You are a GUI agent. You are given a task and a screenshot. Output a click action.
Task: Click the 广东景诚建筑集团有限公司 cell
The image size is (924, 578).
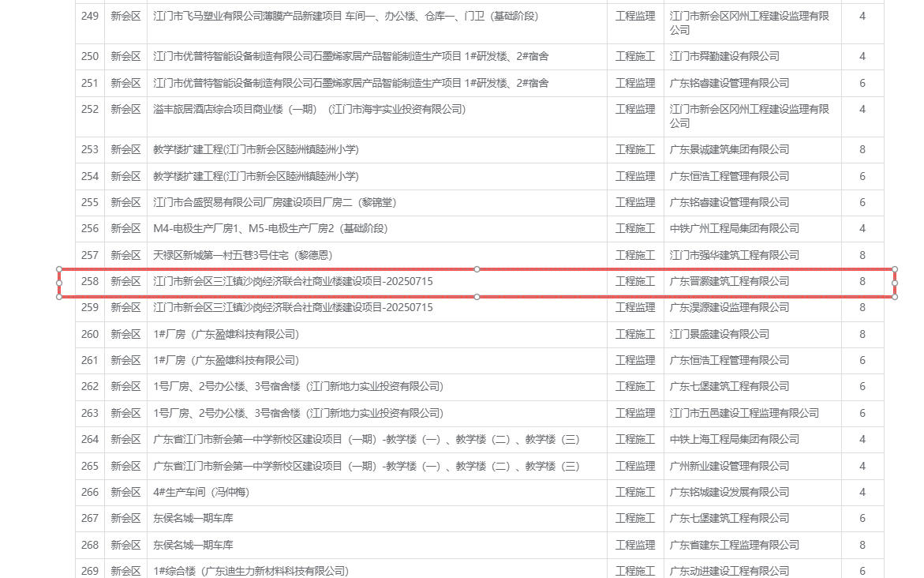tap(729, 150)
